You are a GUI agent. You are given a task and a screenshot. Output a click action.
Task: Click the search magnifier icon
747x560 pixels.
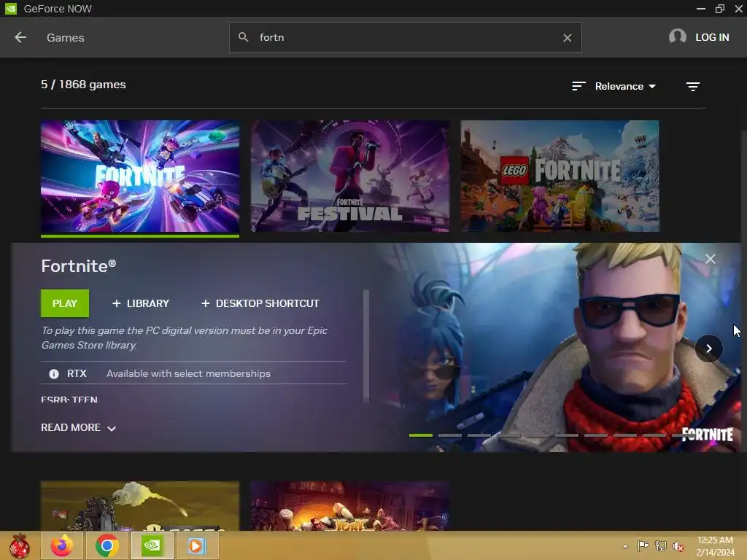[x=243, y=36]
